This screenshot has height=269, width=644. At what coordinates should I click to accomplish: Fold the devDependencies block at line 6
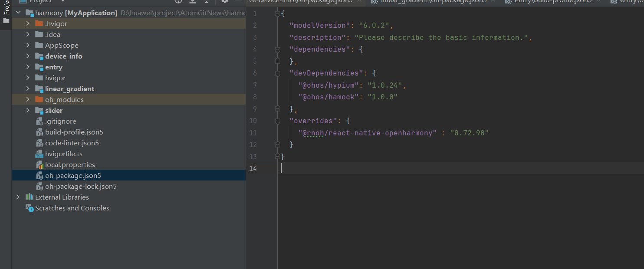coord(278,73)
